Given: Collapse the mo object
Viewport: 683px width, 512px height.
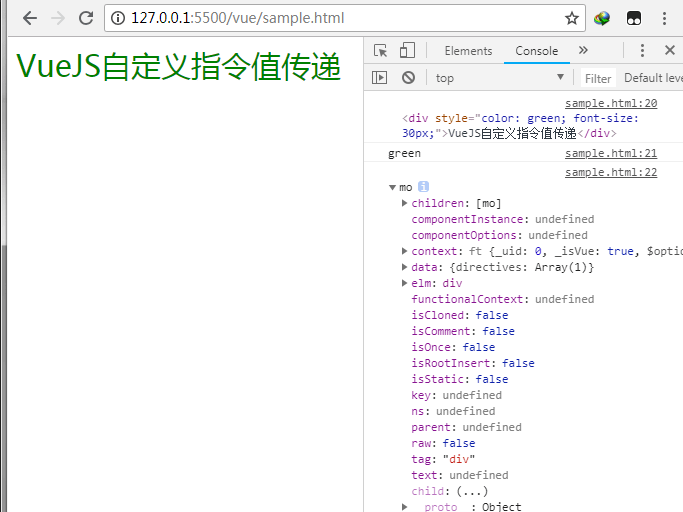Looking at the screenshot, I should [392, 187].
